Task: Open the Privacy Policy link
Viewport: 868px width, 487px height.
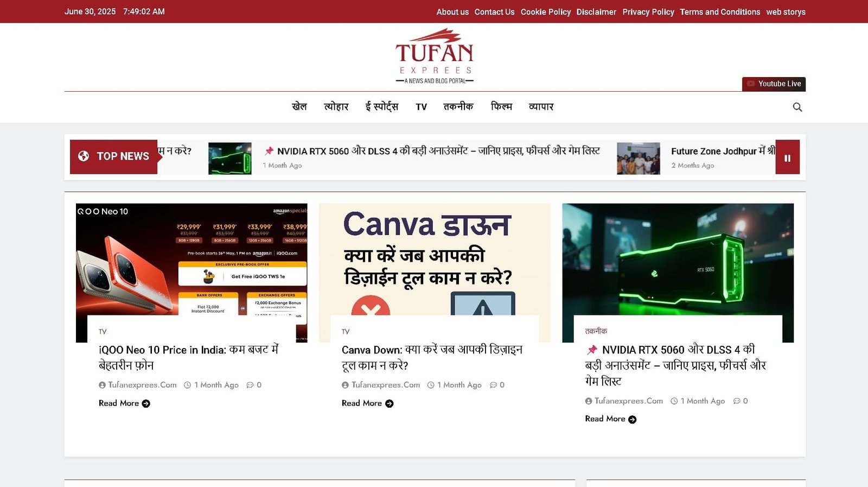Action: 648,12
